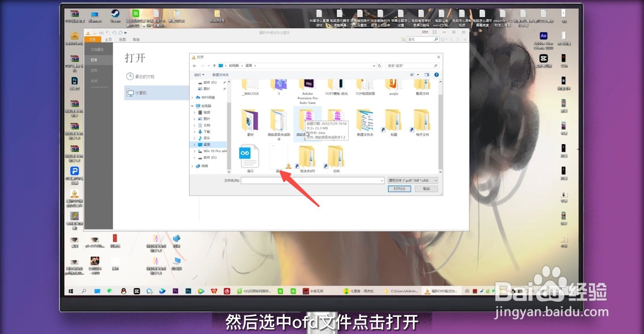Click the 查找 search box in Foxit window
The image size is (644, 334).
423,39
